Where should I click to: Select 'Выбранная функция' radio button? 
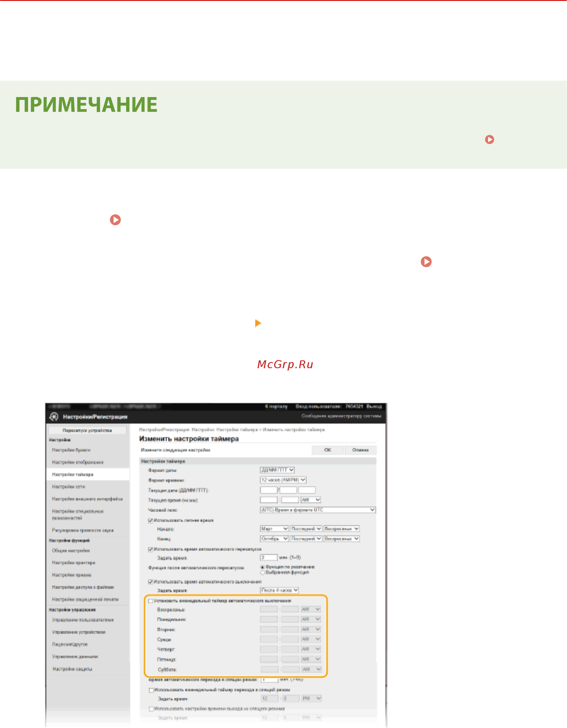tap(263, 572)
